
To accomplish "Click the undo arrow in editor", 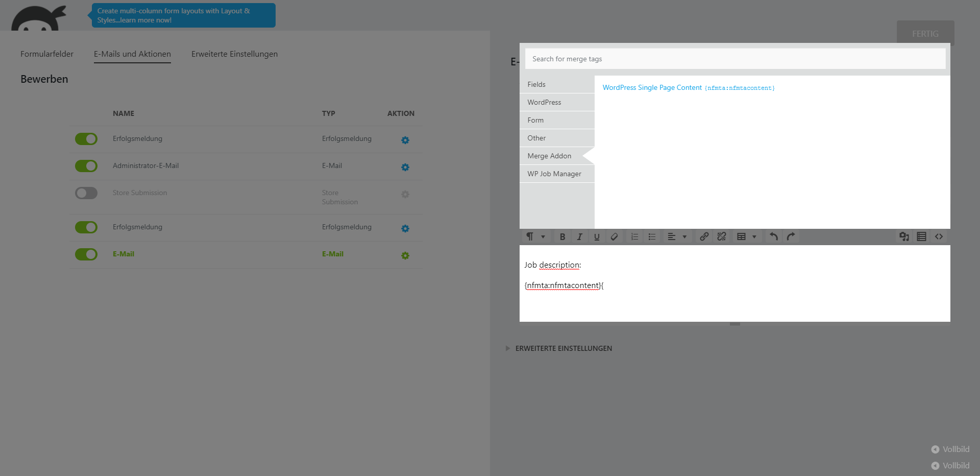I will (773, 236).
